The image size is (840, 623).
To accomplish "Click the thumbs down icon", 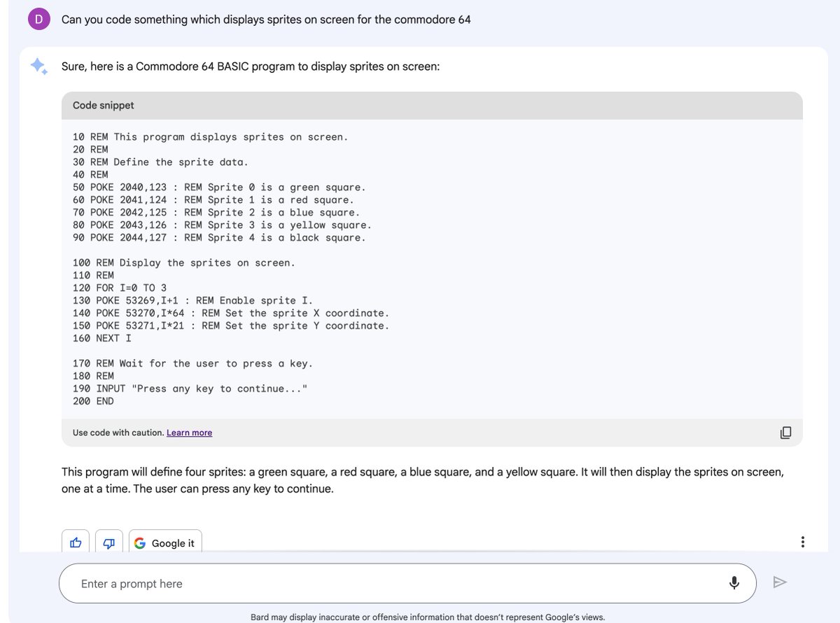I will click(108, 542).
